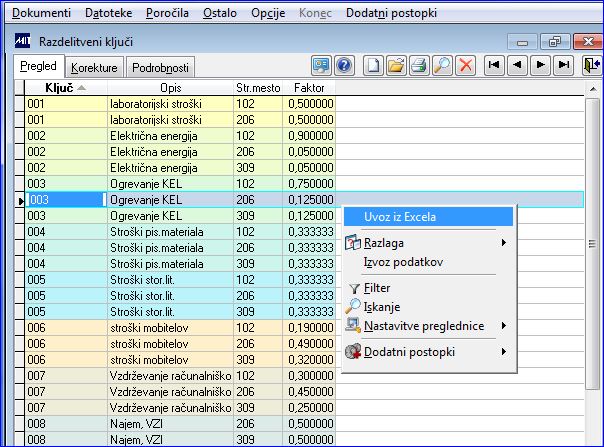This screenshot has height=447, width=604.
Task: Go to next record arrow
Action: click(x=540, y=65)
